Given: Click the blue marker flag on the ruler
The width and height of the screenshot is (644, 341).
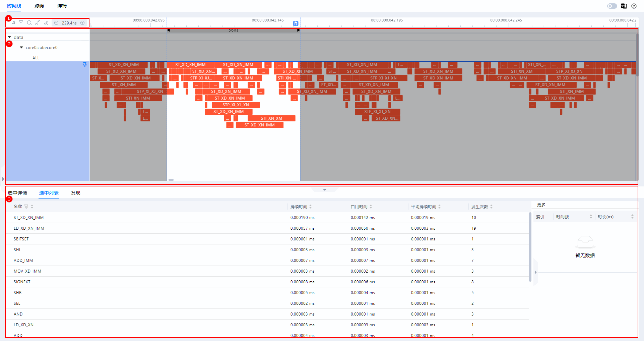Looking at the screenshot, I should coord(296,23).
